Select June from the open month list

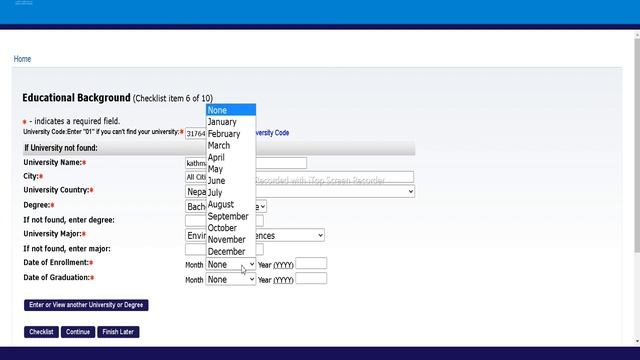[x=231, y=180]
